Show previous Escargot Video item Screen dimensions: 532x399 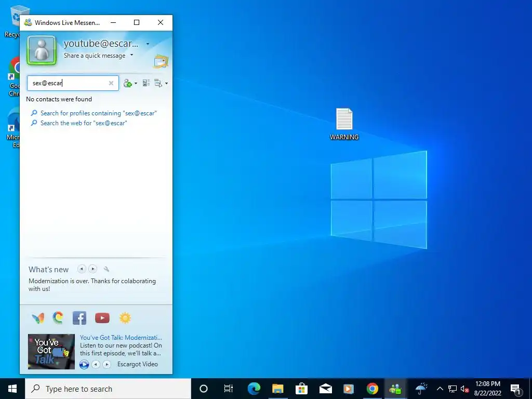96,364
